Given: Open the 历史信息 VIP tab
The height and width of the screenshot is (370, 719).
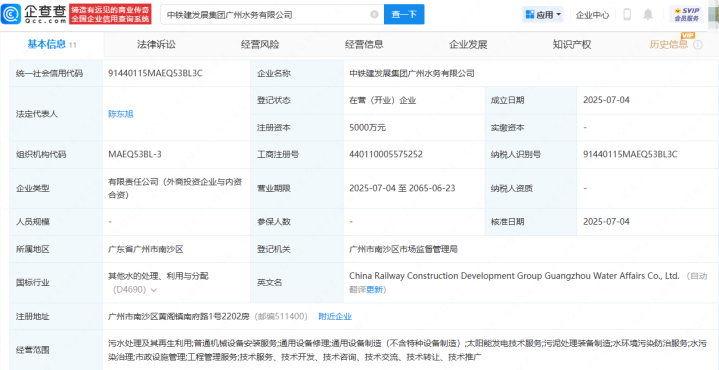Looking at the screenshot, I should click(x=669, y=44).
